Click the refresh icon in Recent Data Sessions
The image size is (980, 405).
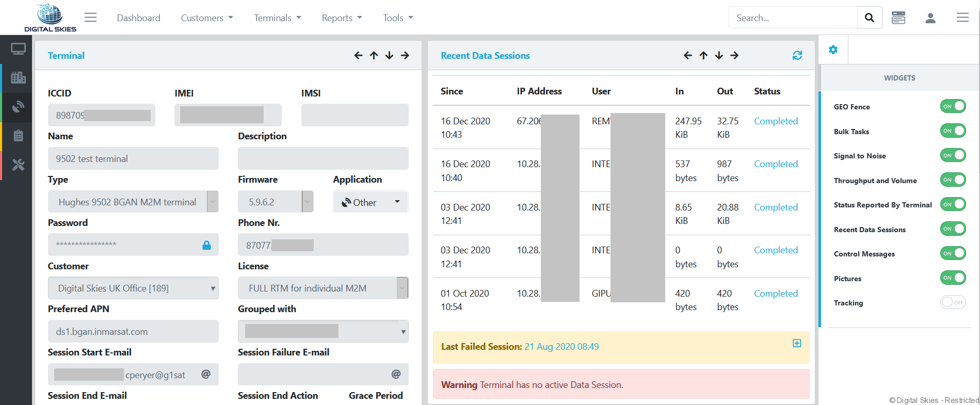tap(797, 55)
